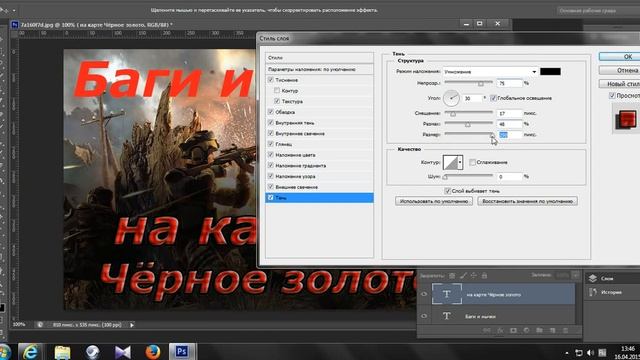Screen dimensions: 640x360
Task: Click the new group folder icon in Layers panel
Action: (539, 330)
